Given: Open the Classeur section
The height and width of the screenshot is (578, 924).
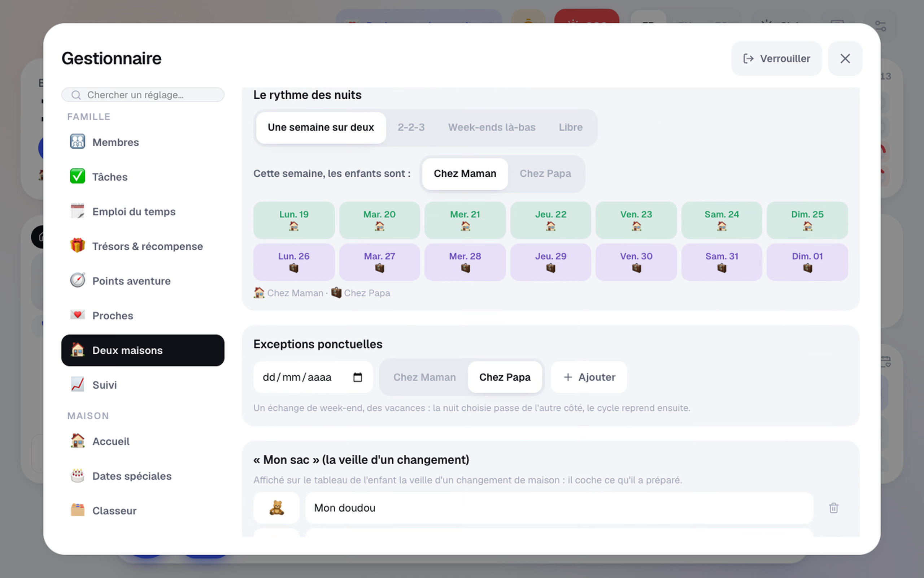Looking at the screenshot, I should pos(143,511).
